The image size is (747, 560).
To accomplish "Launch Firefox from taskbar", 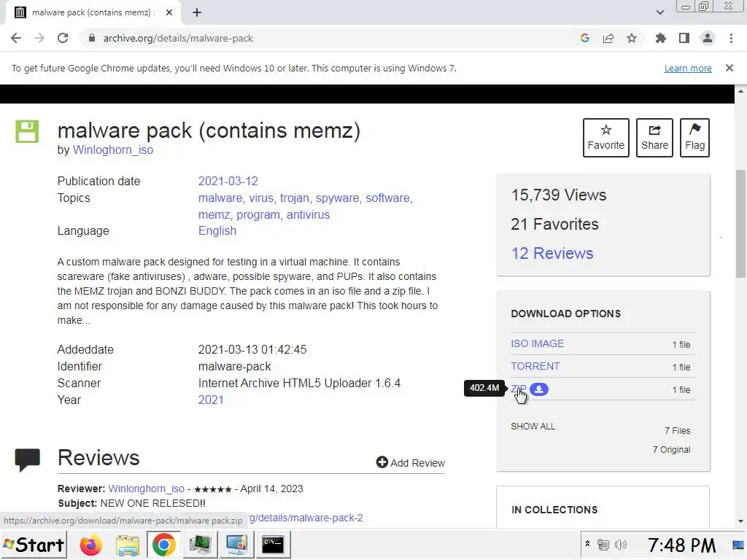I will 91,545.
